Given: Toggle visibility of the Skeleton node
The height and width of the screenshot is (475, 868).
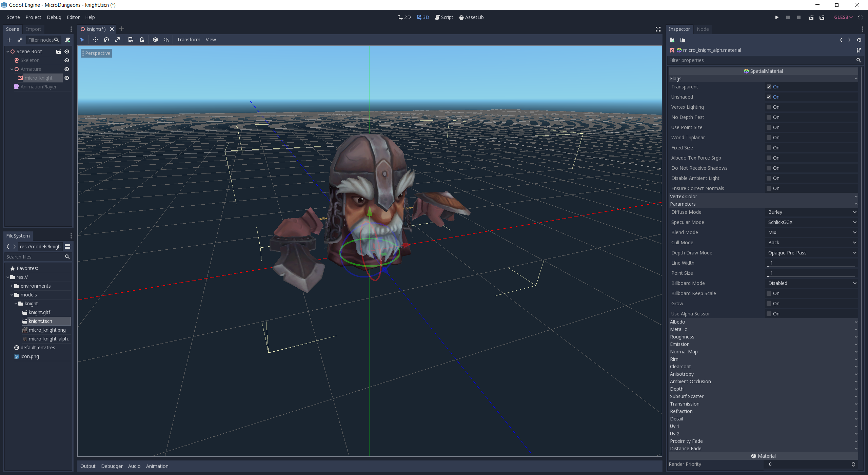Looking at the screenshot, I should pos(66,60).
